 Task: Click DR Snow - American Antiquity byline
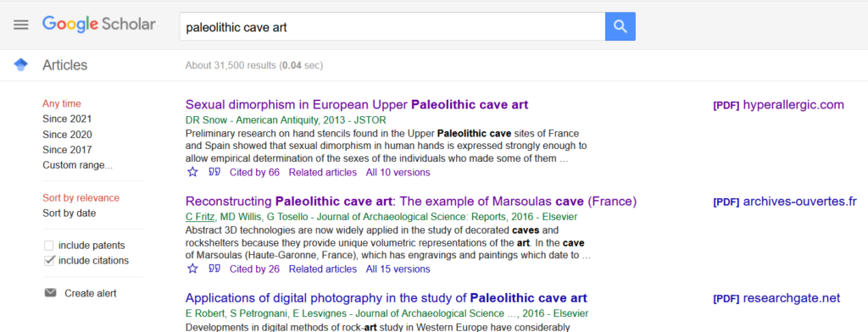(286, 120)
